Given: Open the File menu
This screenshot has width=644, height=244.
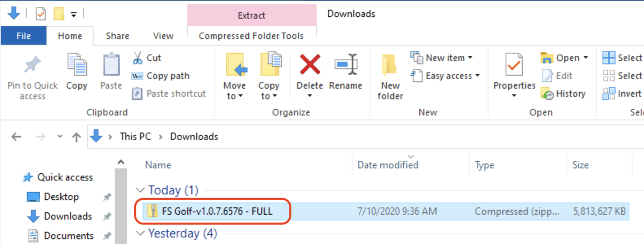Looking at the screenshot, I should [x=24, y=36].
